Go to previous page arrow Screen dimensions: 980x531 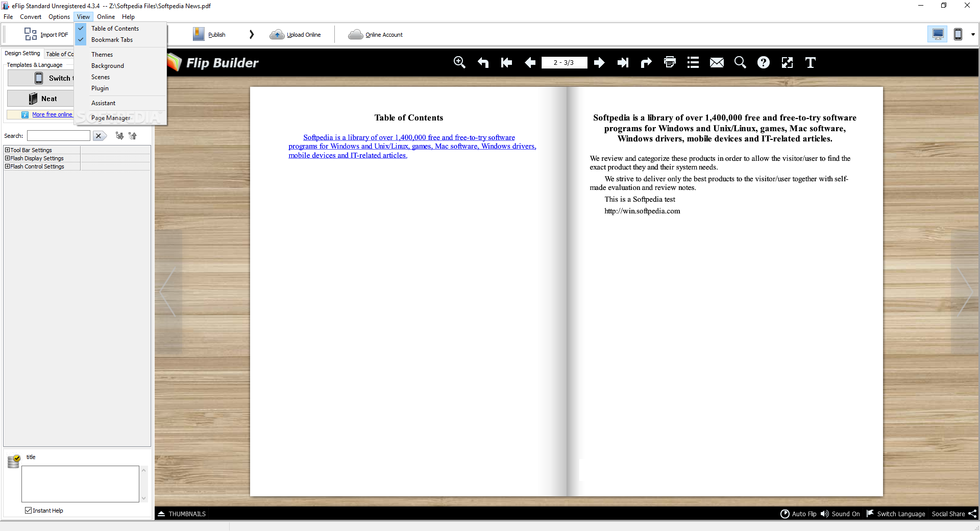pyautogui.click(x=530, y=62)
